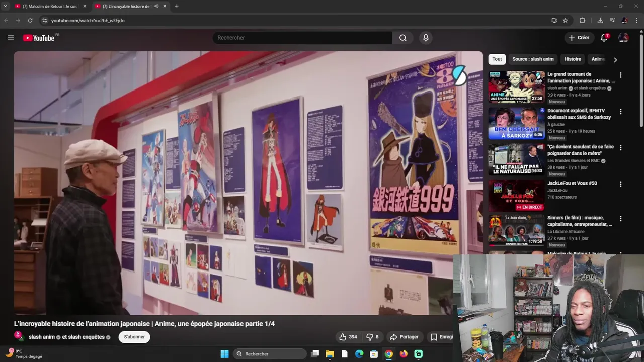Viewport: 644px width, 362px height.
Task: Click the taskbar Rechercher search box
Action: pyautogui.click(x=270, y=354)
